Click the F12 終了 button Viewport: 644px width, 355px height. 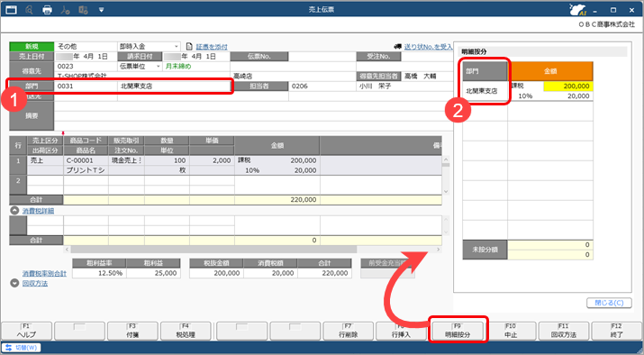(x=616, y=331)
